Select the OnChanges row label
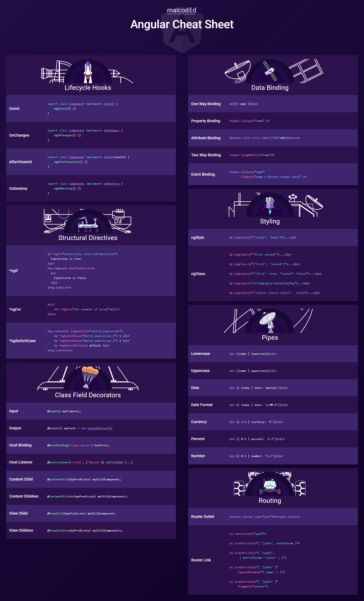364x601 pixels. 19,135
